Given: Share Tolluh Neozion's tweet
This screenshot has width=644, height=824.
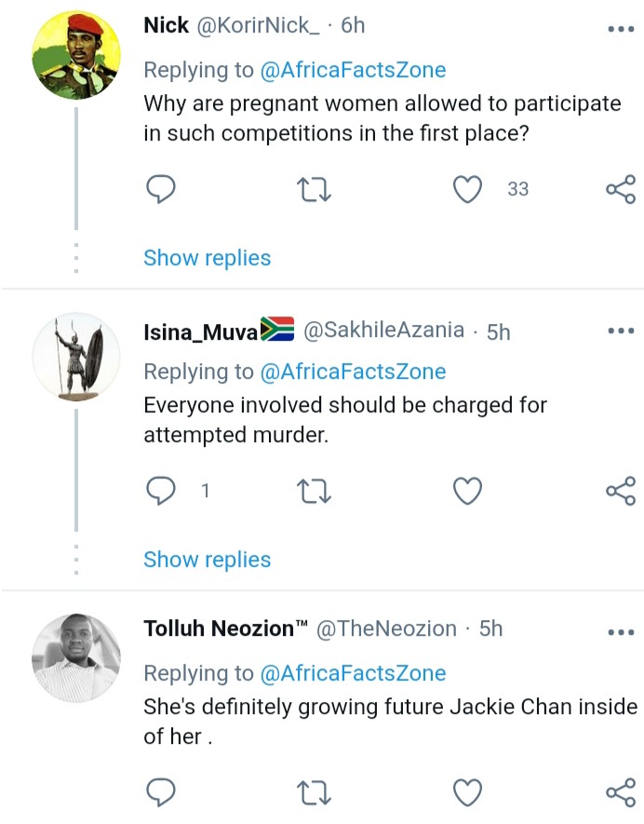Looking at the screenshot, I should click(621, 792).
